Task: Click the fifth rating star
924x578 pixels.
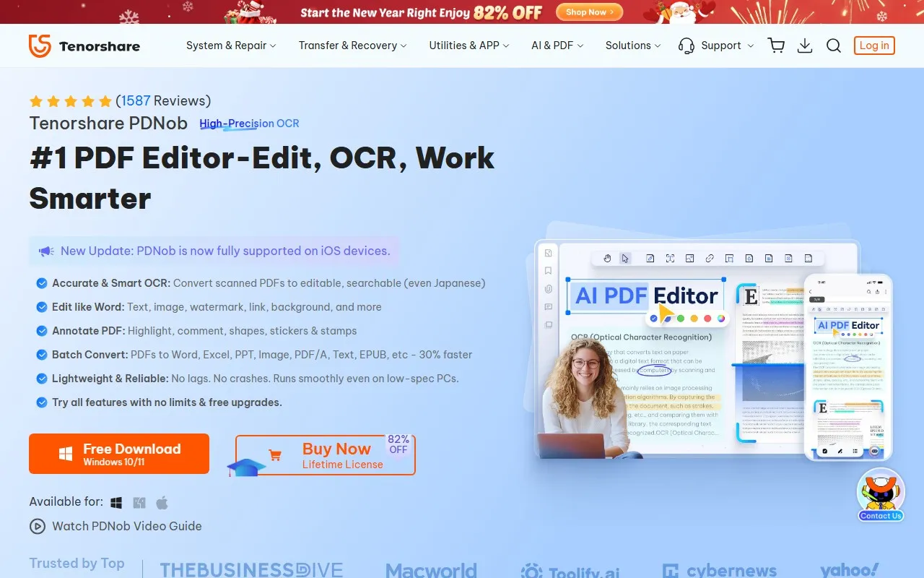Action: (106, 101)
